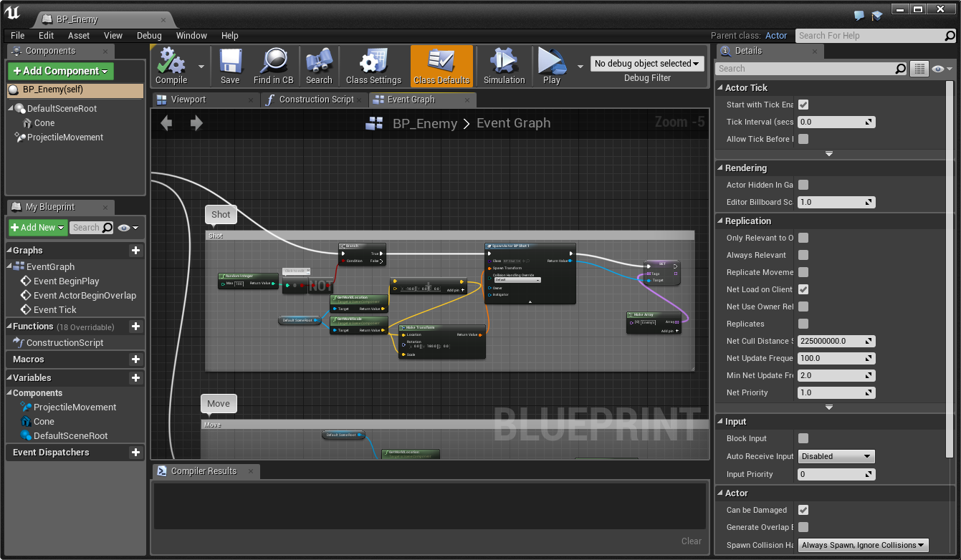Enable Always Relevant checkbox
The height and width of the screenshot is (560, 961).
[803, 255]
